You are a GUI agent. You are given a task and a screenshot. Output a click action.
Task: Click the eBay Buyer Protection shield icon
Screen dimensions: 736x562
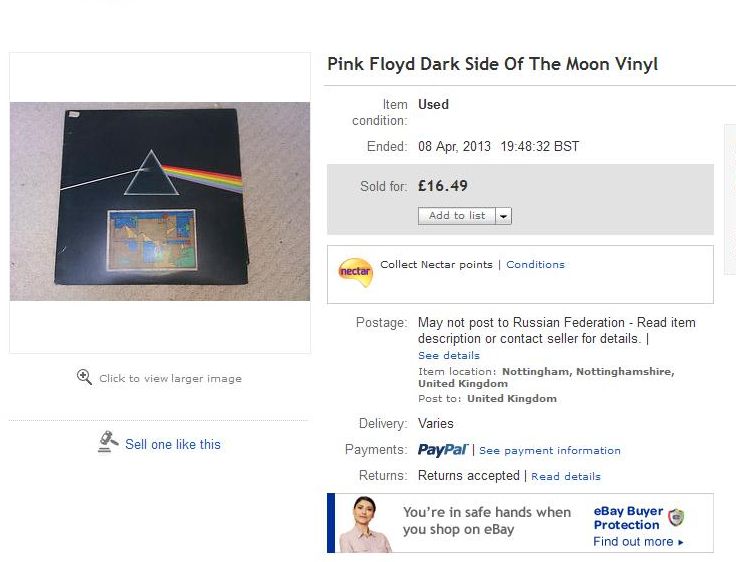(x=677, y=517)
